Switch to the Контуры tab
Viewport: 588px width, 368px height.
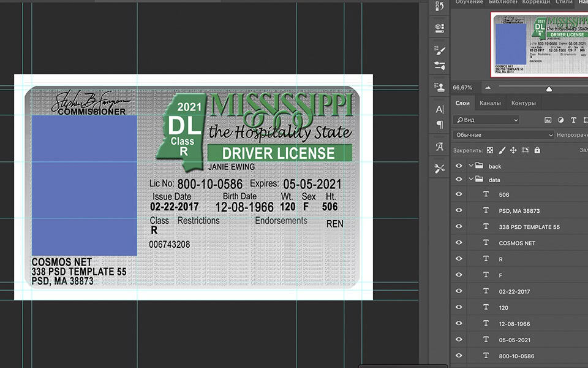pos(523,103)
